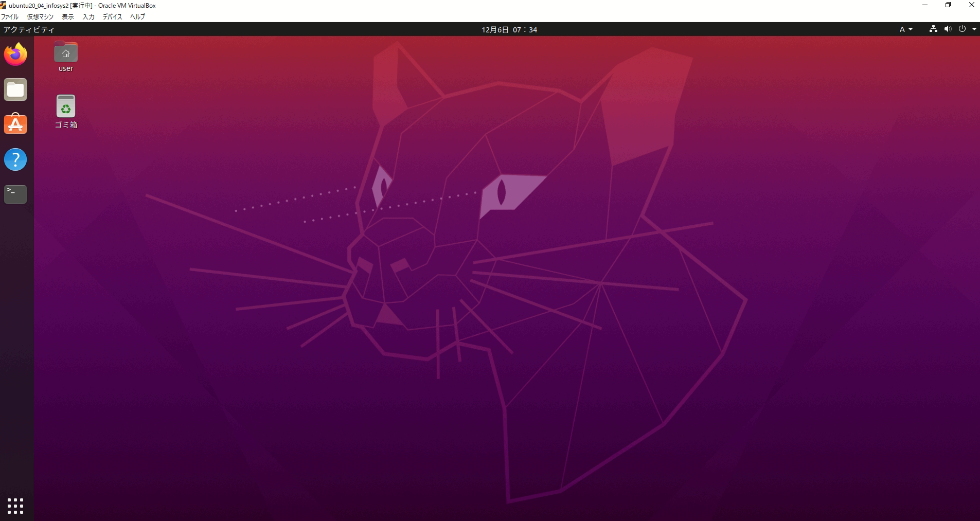Image resolution: width=980 pixels, height=521 pixels.
Task: Open the Files manager in dock
Action: pyautogui.click(x=15, y=89)
